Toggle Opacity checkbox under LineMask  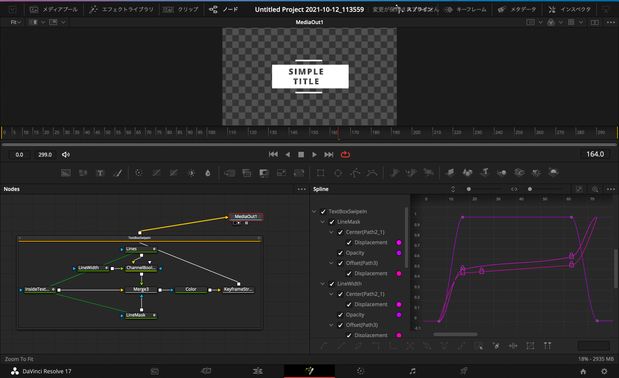pyautogui.click(x=341, y=253)
